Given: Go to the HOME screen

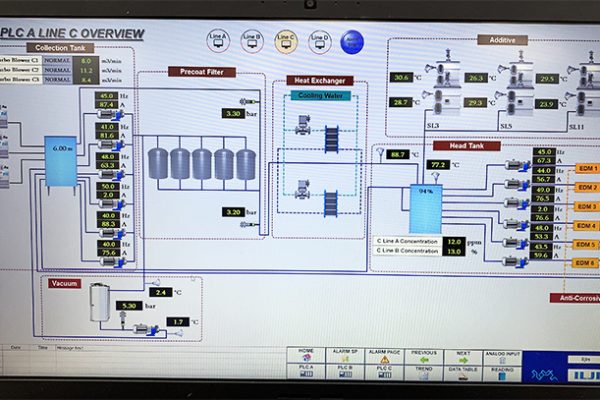Looking at the screenshot, I should tap(306, 356).
